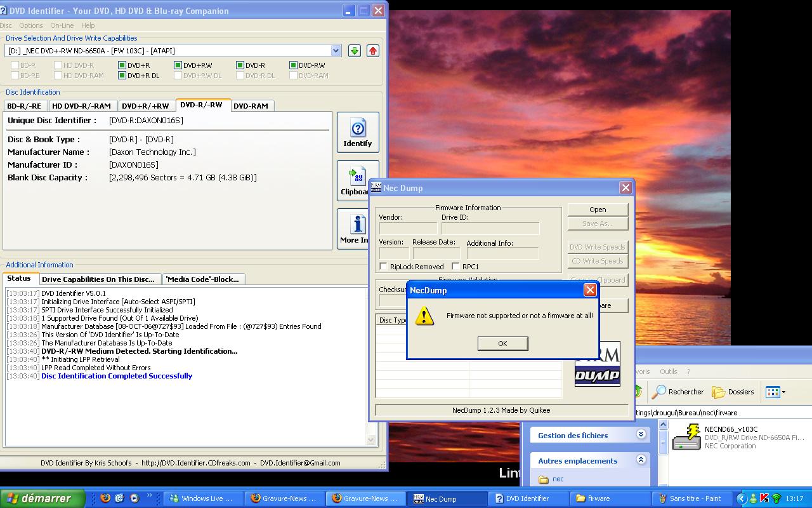Screen dimensions: 812x508
Task: Click the Drive ID field in Nec Dump
Action: click(x=490, y=228)
